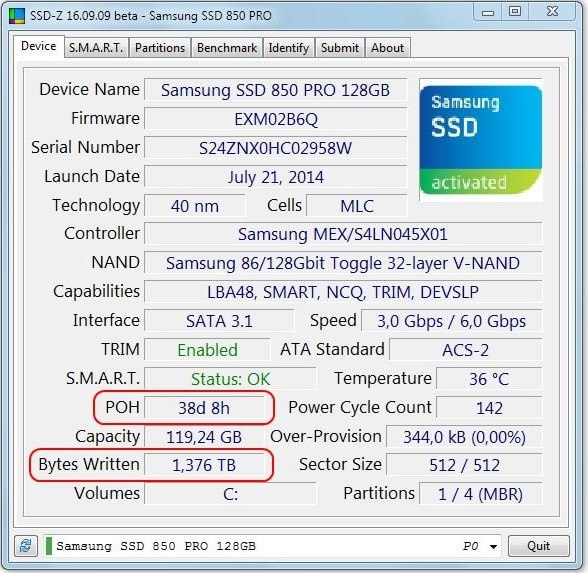Minimize the SSD-Z window
Viewport: 588px width, 573px height.
pos(488,12)
